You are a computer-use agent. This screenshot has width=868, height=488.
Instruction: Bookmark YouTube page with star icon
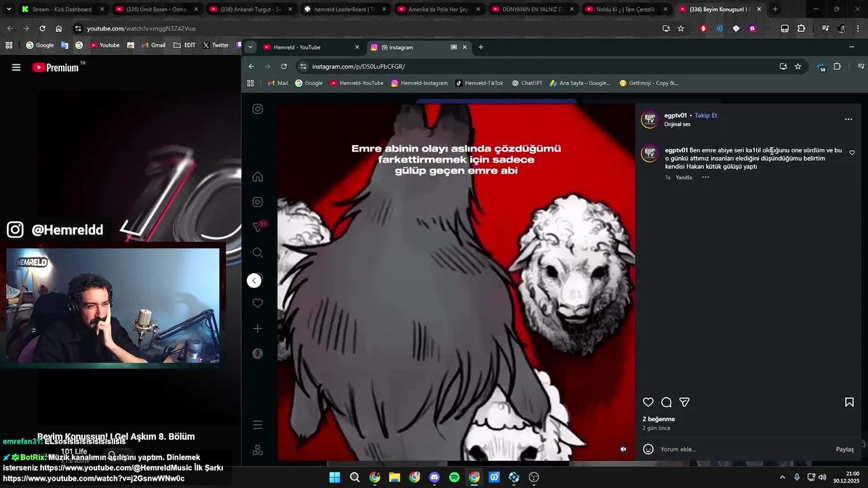point(681,28)
